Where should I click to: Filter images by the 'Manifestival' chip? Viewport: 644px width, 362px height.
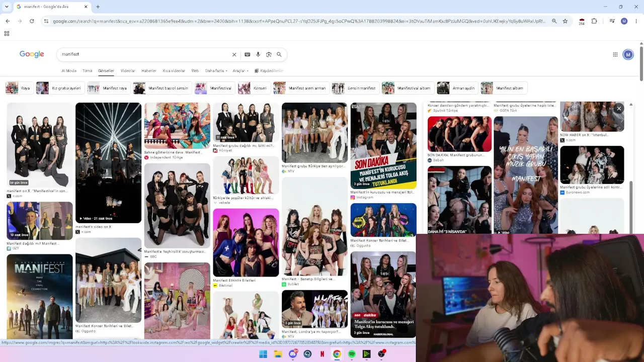click(x=214, y=88)
